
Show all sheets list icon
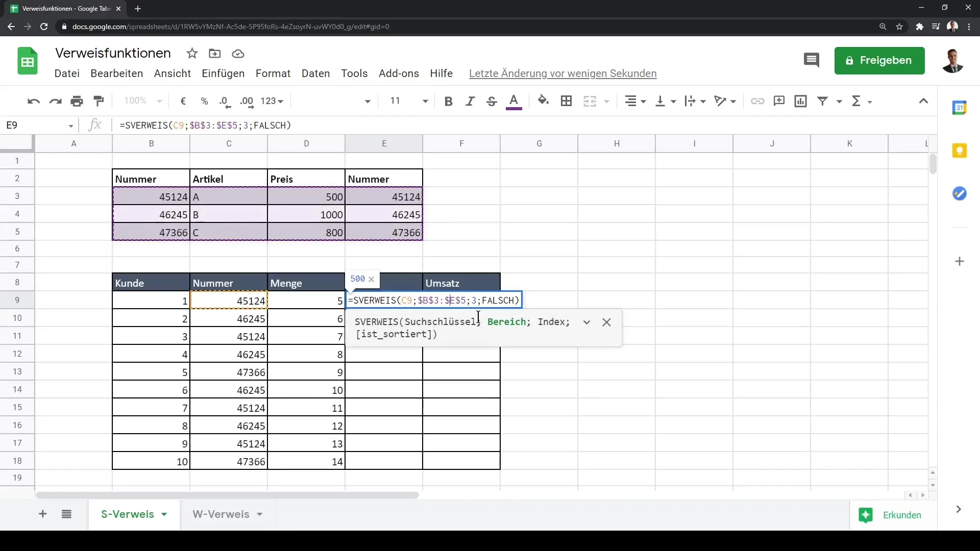[x=66, y=514]
